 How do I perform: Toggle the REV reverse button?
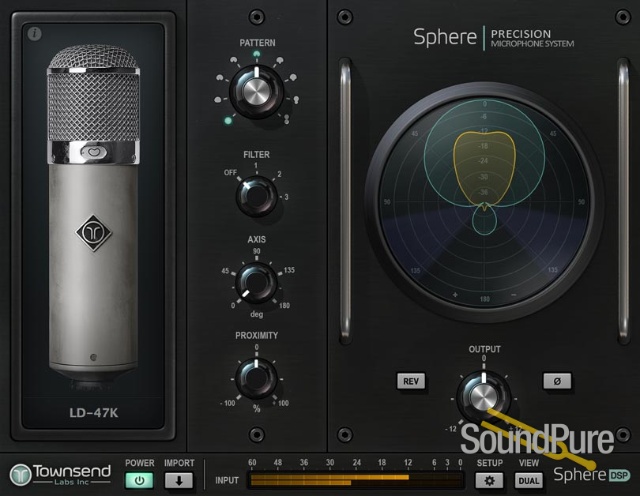[x=411, y=381]
